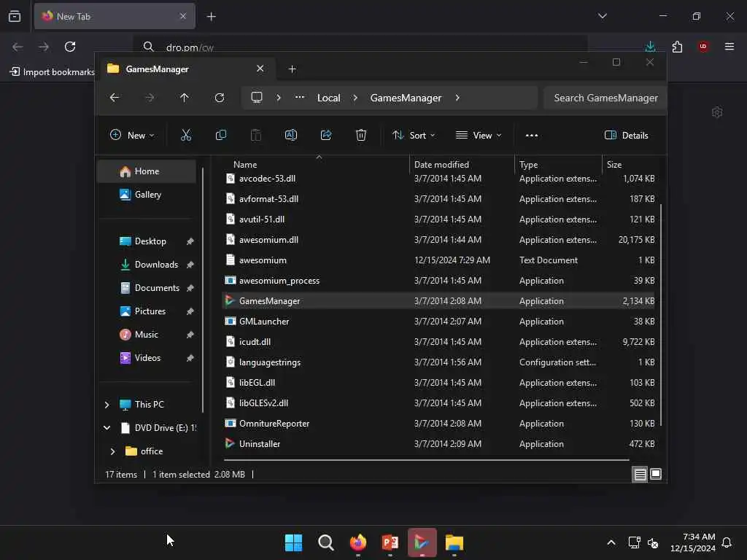Screen dimensions: 747x560
Task: Switch to details list view icon
Action: point(640,474)
